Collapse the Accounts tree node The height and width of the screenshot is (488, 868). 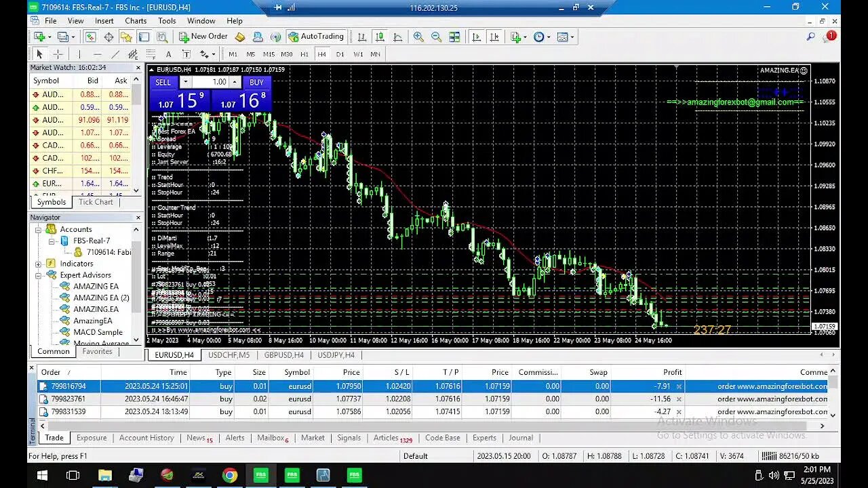pyautogui.click(x=39, y=229)
